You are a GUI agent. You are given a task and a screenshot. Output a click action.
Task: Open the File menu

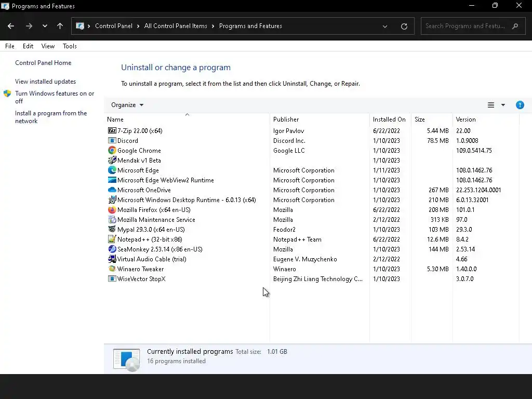point(10,46)
